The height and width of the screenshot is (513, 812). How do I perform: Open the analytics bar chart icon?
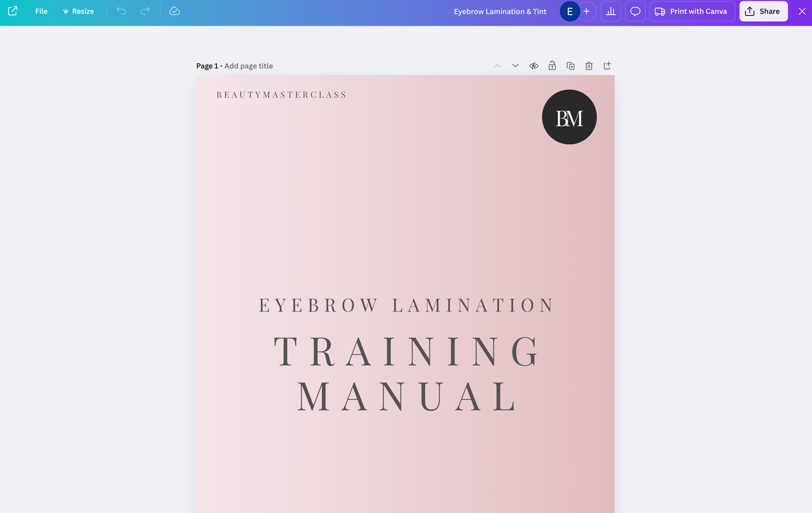[611, 11]
